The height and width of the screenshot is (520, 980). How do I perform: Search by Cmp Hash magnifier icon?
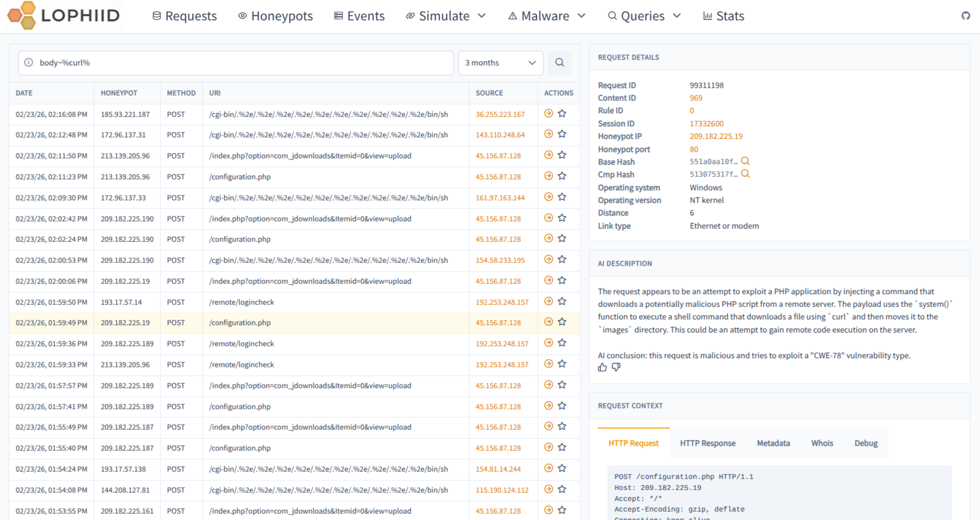745,174
